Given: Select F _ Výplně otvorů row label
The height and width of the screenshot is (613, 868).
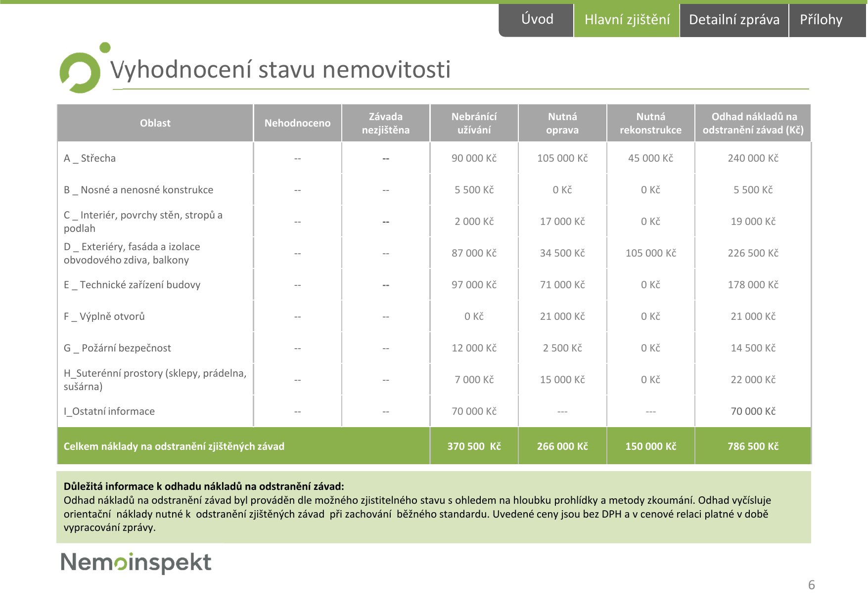Looking at the screenshot, I should [x=104, y=316].
